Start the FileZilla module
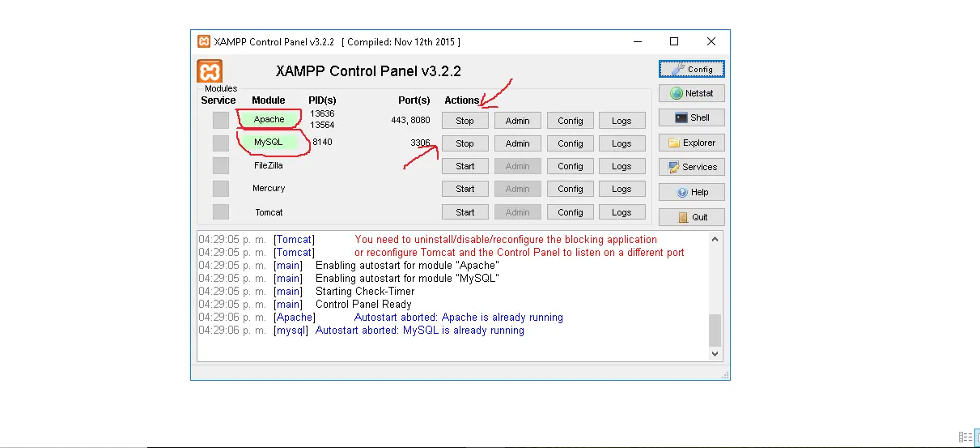This screenshot has height=448, width=980. (465, 166)
